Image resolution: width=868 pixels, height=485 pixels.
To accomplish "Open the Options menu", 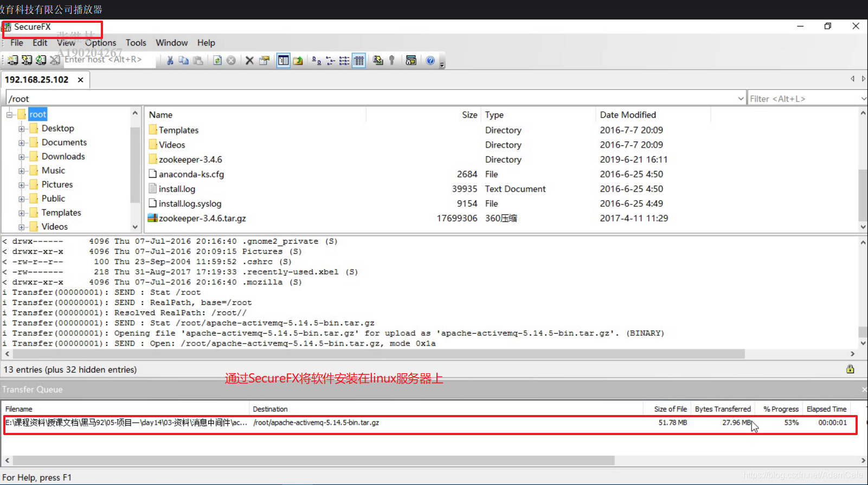I will (100, 42).
